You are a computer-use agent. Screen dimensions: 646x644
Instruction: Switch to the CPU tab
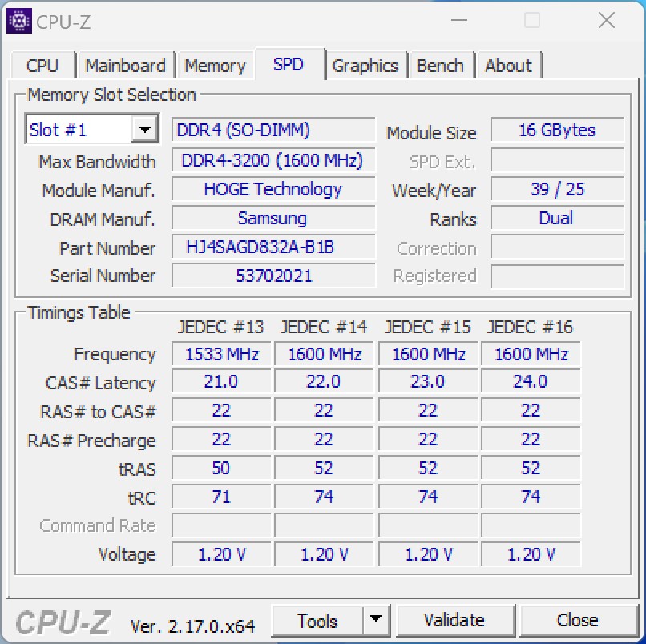[42, 65]
